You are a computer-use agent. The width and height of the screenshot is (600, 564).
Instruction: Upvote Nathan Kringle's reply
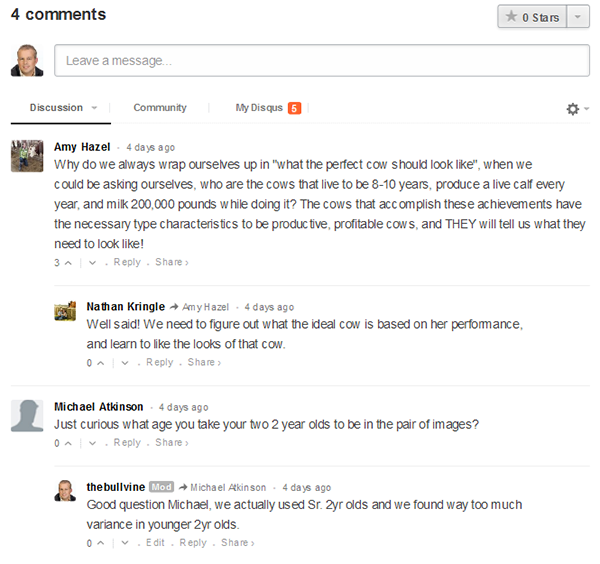[x=100, y=363]
